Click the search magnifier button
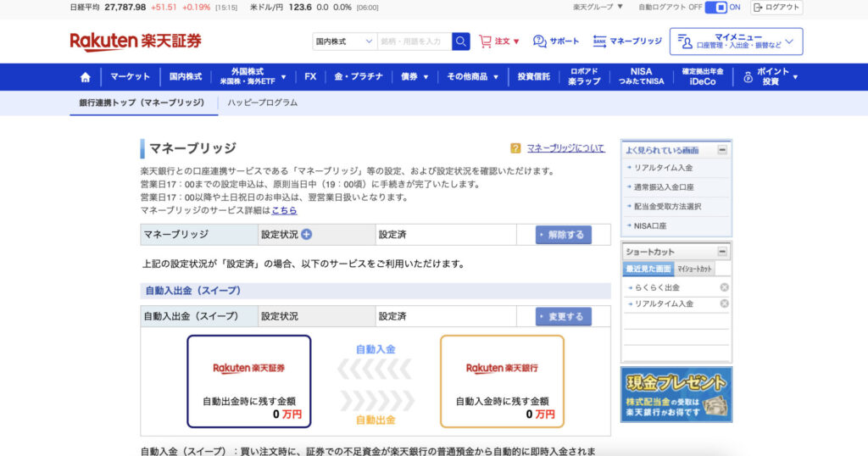 (460, 42)
